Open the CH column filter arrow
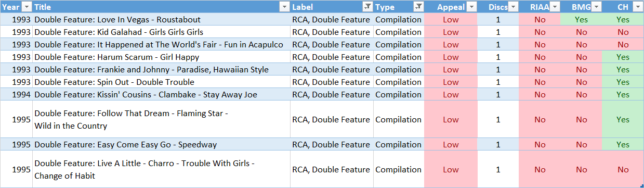Screen dimensions: 644x188 click(x=638, y=7)
